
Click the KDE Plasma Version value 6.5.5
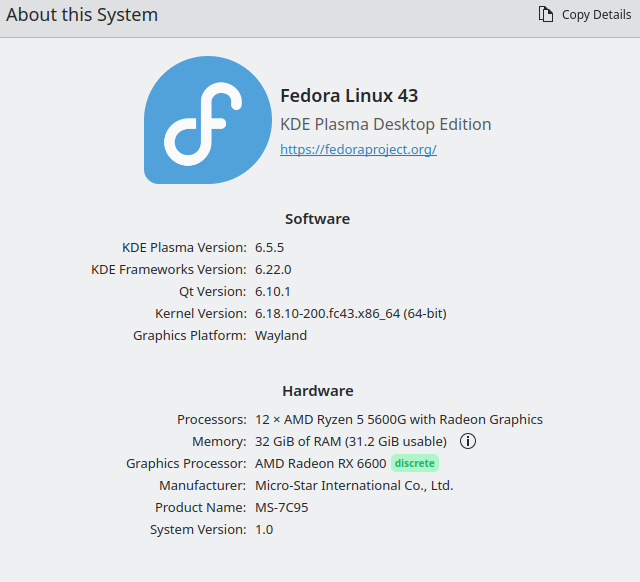click(x=269, y=247)
